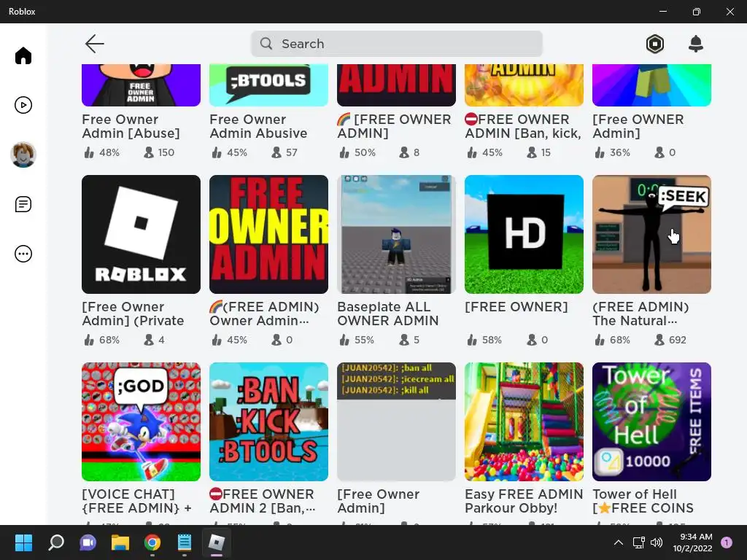
Task: Open the Roblox logo Private game thumbnail
Action: click(x=141, y=234)
